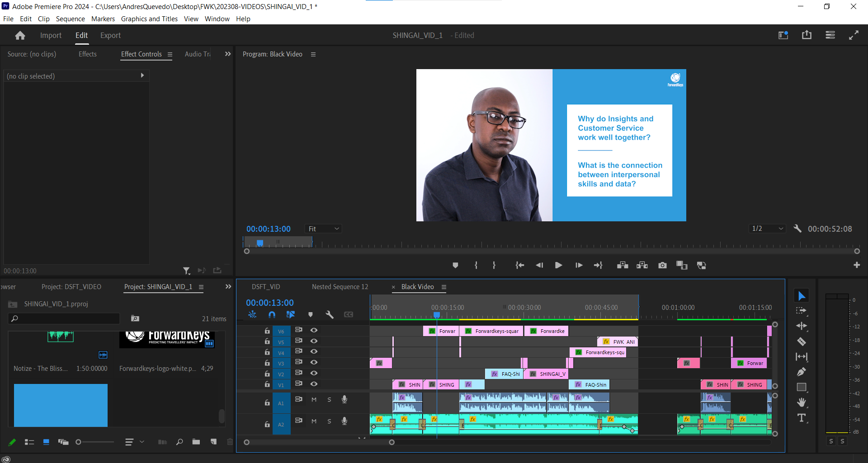Mute audio track A1
868x463 pixels.
314,400
